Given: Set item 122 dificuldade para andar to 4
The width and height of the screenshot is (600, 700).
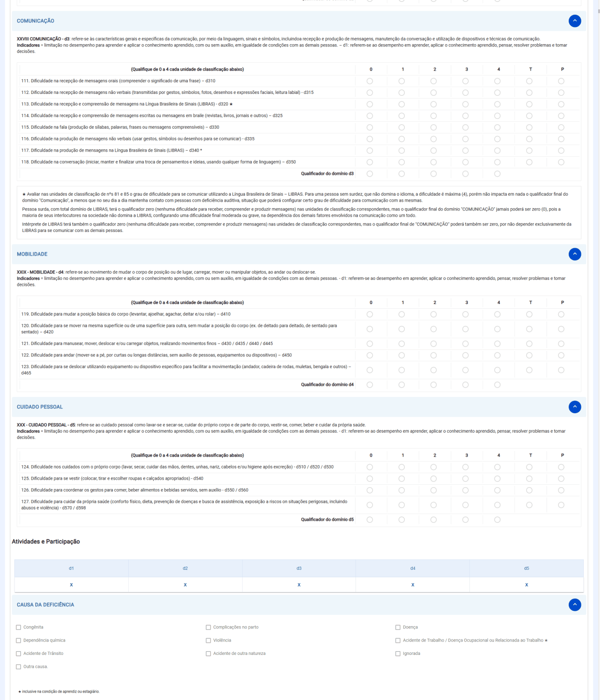Looking at the screenshot, I should 497,356.
